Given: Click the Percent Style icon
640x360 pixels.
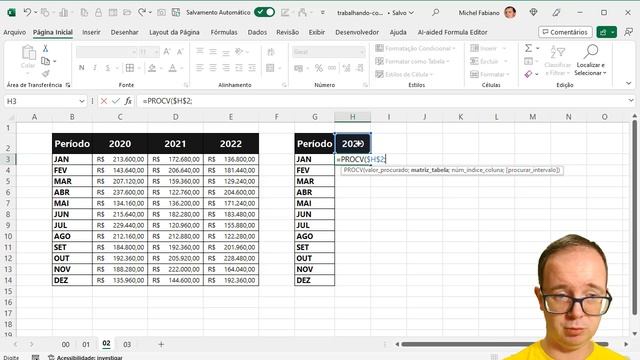Looking at the screenshot, I should point(319,68).
